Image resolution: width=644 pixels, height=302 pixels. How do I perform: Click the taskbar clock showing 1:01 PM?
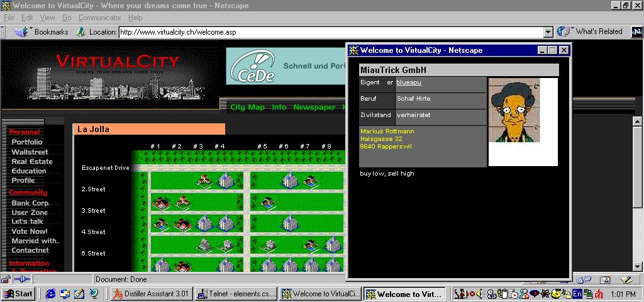click(623, 294)
